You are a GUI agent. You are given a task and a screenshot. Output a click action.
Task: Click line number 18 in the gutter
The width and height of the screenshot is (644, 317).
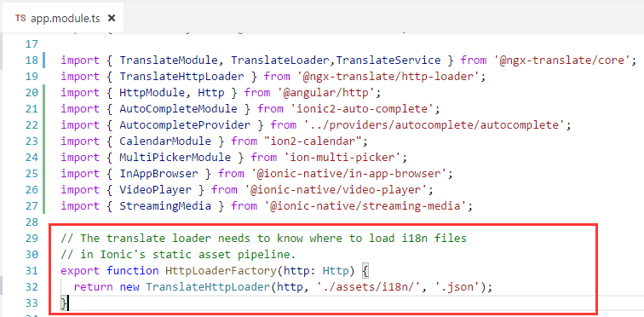coord(32,61)
